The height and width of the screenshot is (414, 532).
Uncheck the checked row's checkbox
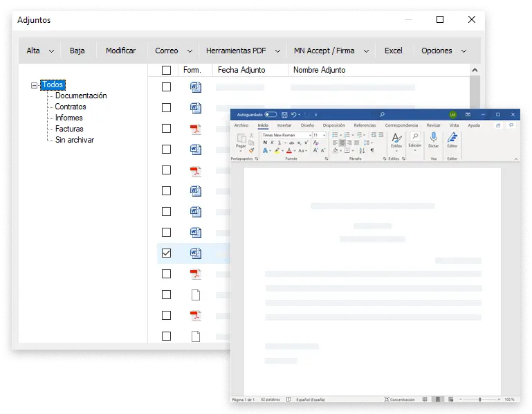[x=166, y=253]
